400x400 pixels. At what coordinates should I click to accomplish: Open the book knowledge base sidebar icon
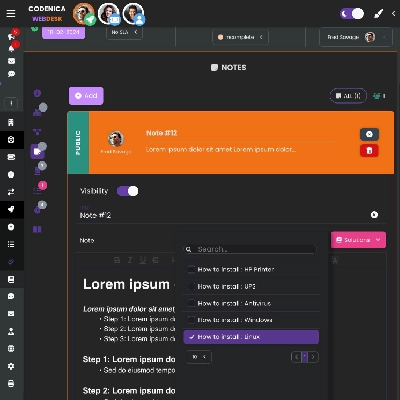[x=11, y=279]
